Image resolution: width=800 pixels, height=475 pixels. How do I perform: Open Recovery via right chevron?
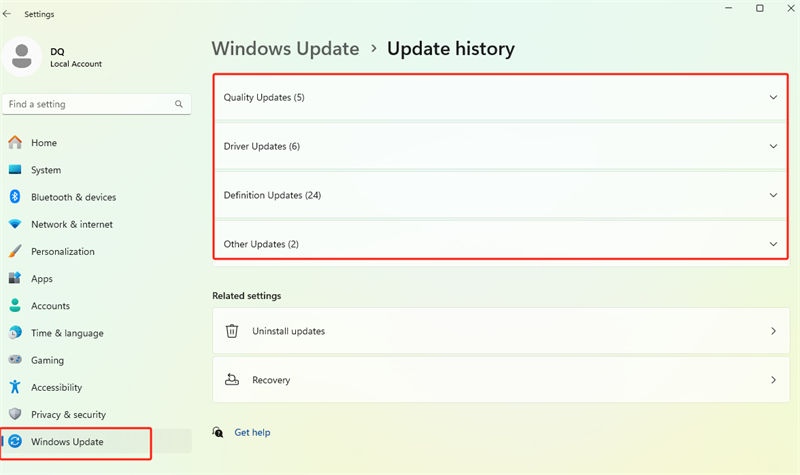(773, 380)
